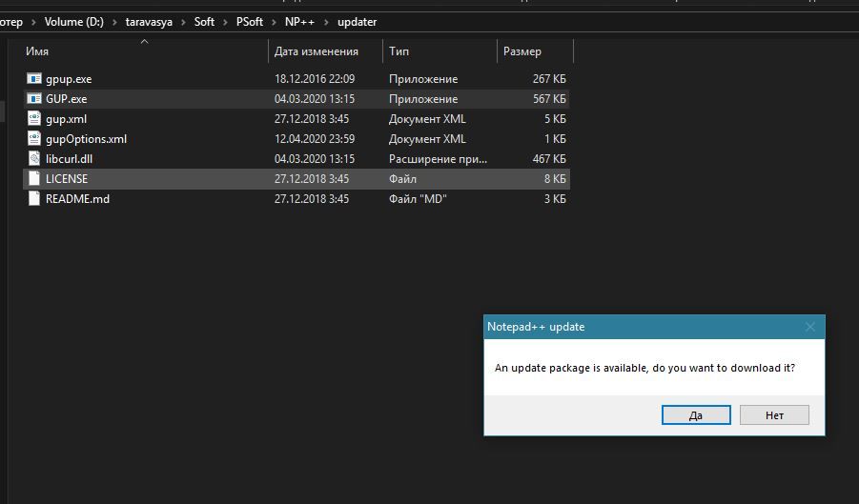Select the gpup.exe file name

[69, 79]
